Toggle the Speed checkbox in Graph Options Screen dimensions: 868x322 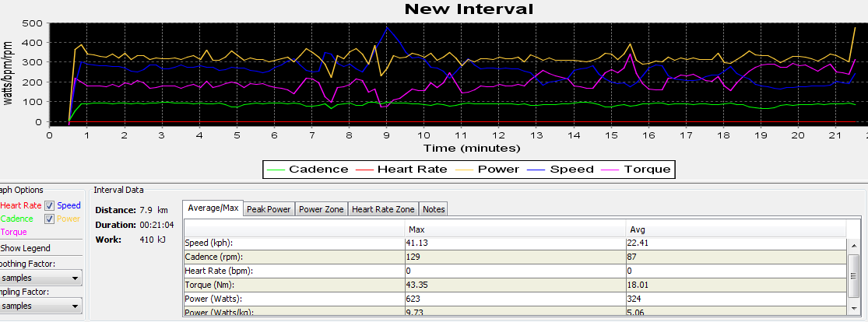coord(49,206)
